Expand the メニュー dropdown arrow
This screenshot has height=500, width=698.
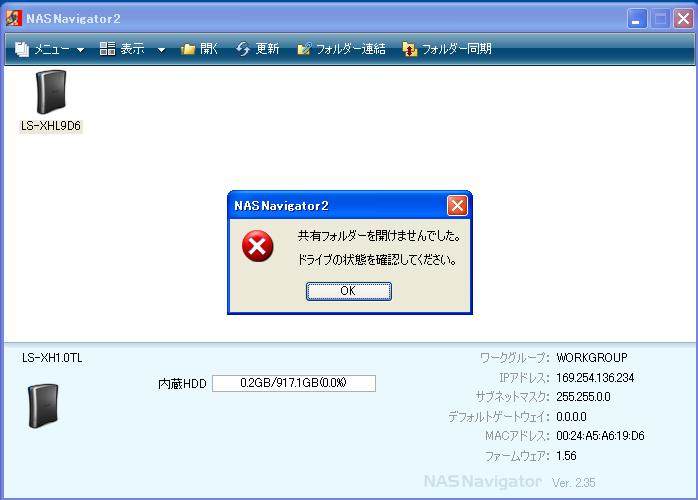tap(81, 50)
